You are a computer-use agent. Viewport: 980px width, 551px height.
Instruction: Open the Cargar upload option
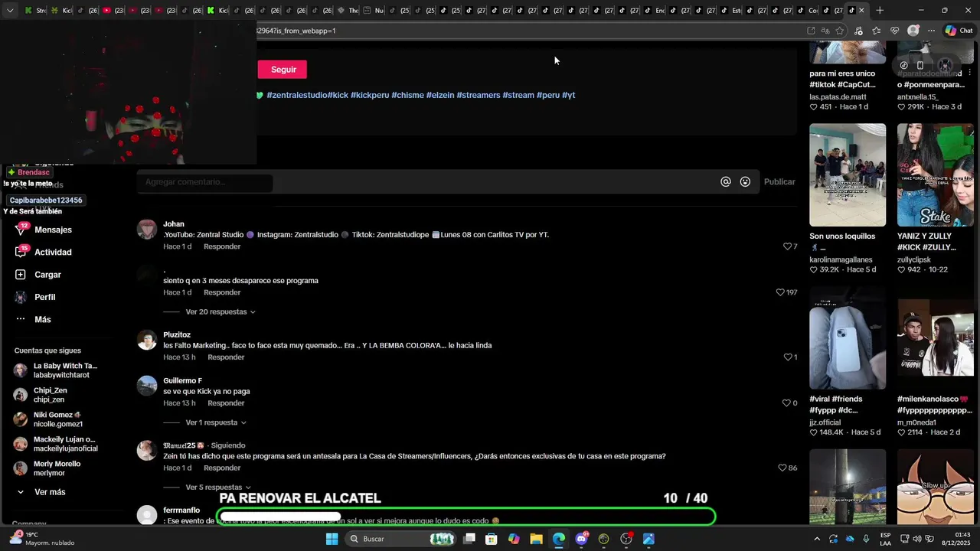38,275
